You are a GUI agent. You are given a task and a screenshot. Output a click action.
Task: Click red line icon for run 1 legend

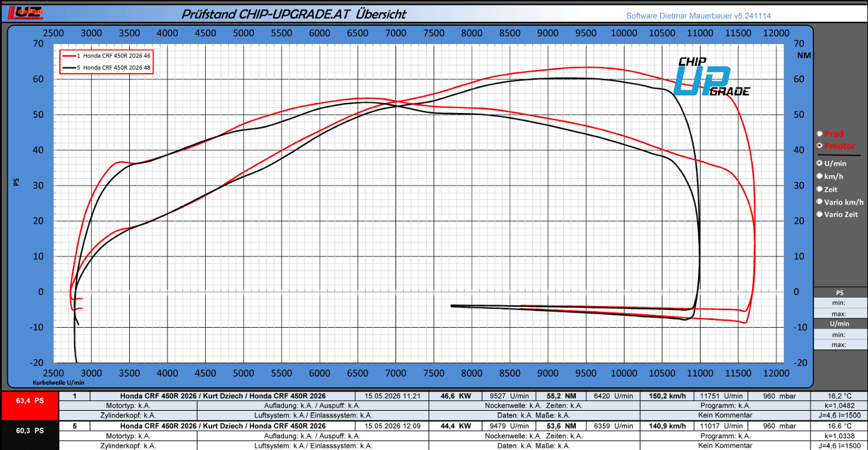[x=69, y=55]
